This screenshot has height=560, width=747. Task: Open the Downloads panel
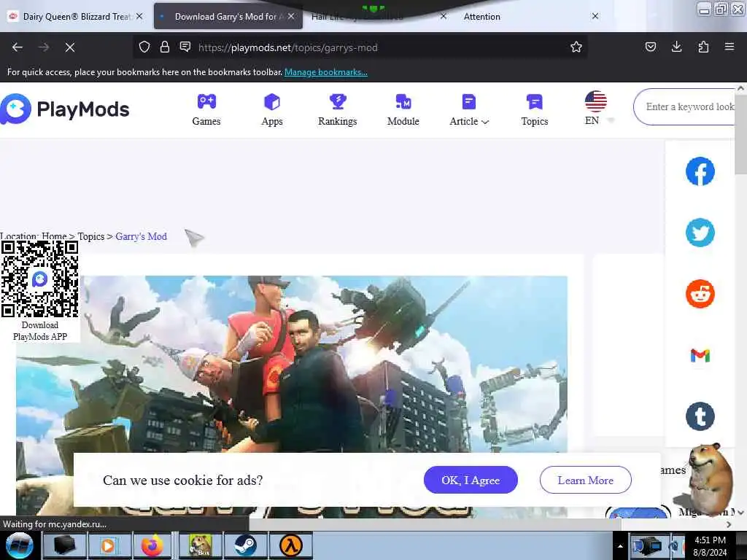[x=676, y=47]
